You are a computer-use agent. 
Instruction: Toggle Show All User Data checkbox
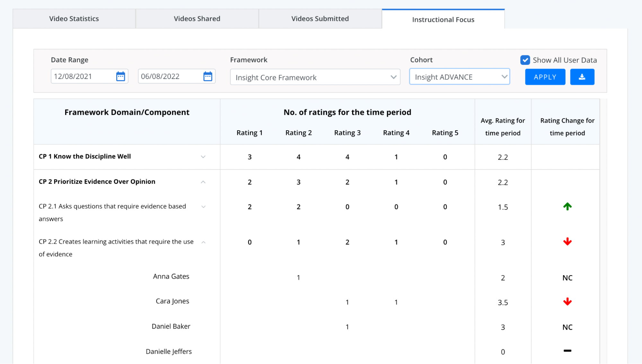click(525, 60)
